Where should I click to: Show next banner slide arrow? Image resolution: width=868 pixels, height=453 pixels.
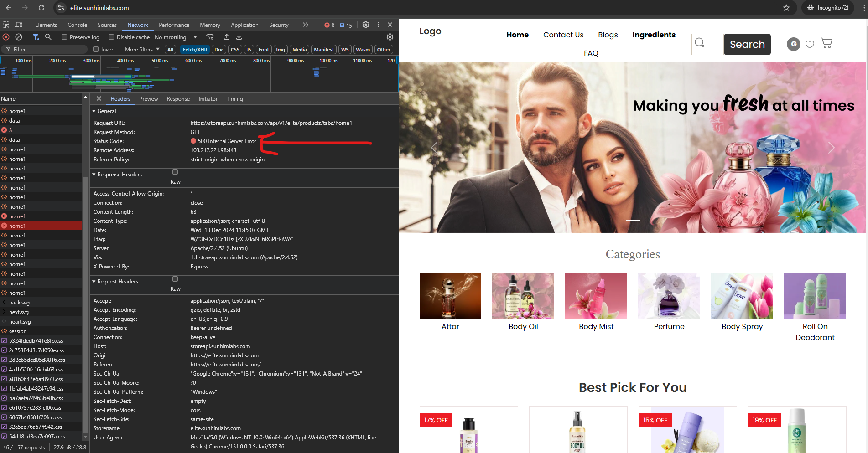[831, 148]
